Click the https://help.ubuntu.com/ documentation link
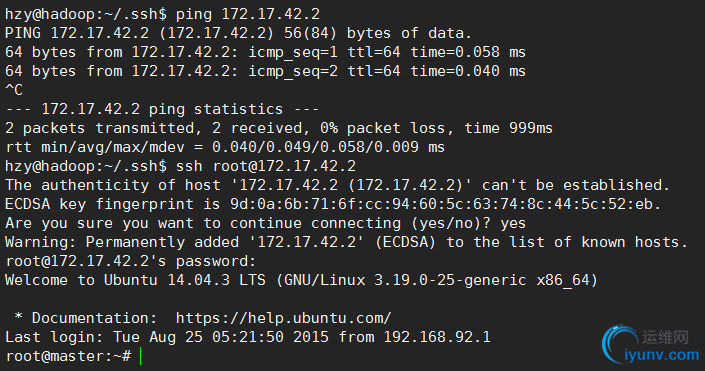 (283, 318)
